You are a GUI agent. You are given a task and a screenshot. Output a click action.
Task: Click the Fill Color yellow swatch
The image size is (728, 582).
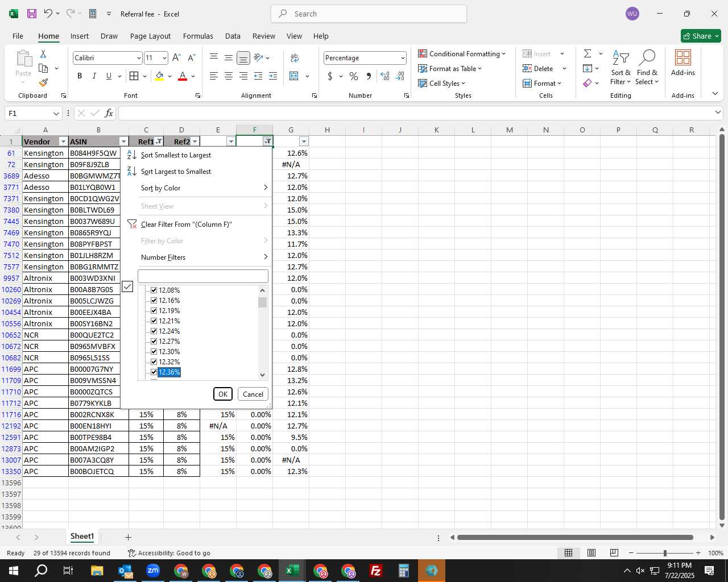click(159, 76)
